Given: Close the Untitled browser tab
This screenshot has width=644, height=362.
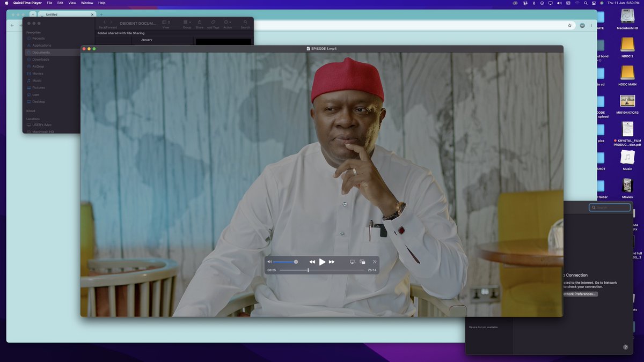Looking at the screenshot, I should pos(92,14).
